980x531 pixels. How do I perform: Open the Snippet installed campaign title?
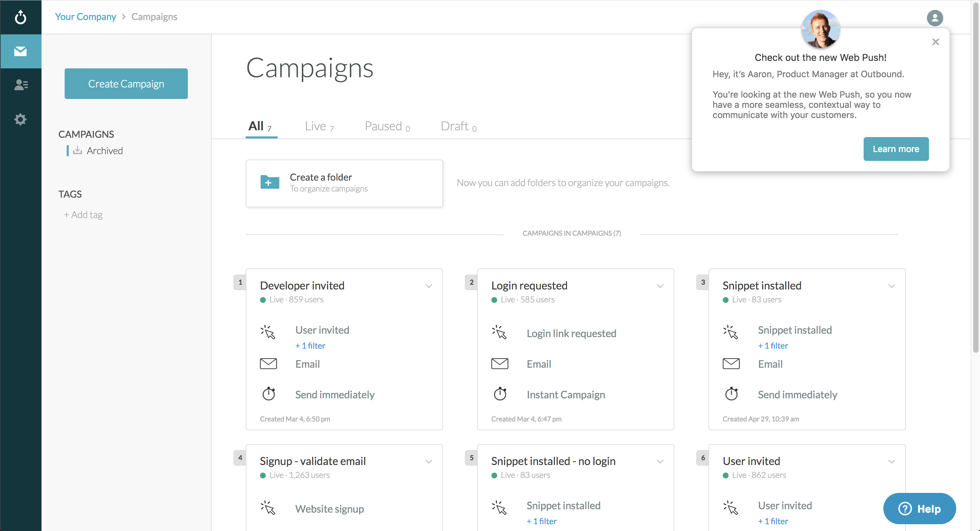pos(762,285)
